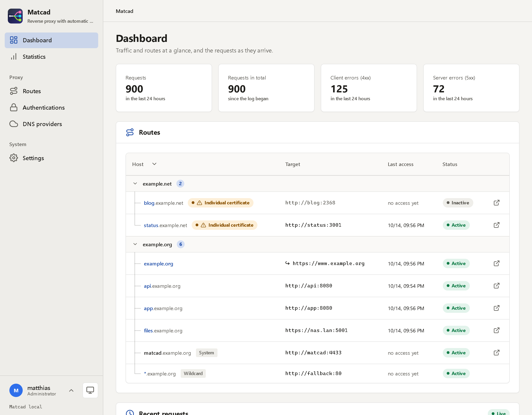Click the Client errors (4xx) card

(368, 88)
